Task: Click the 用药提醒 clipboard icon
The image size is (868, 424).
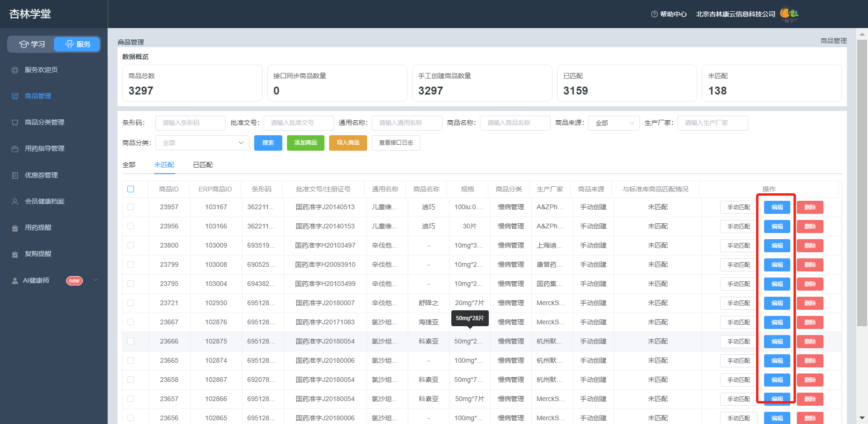Action: click(15, 228)
